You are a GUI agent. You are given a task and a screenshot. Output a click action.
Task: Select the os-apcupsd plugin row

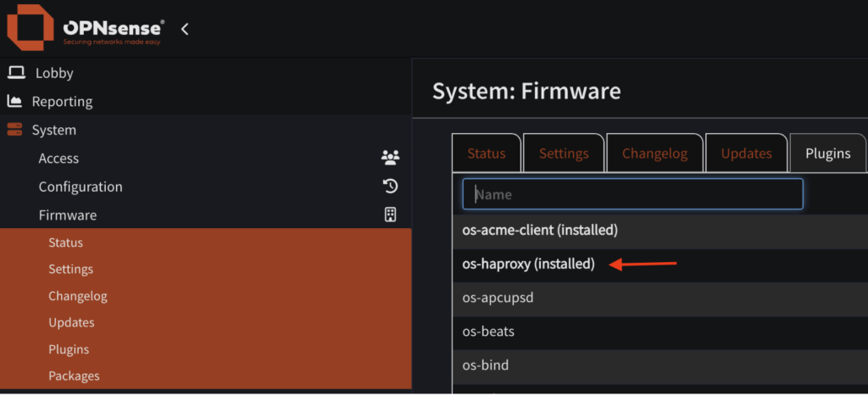pyautogui.click(x=659, y=298)
